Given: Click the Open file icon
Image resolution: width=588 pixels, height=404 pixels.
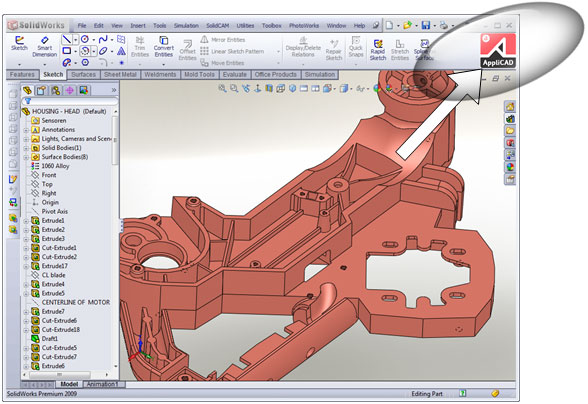Looking at the screenshot, I should click(x=407, y=26).
